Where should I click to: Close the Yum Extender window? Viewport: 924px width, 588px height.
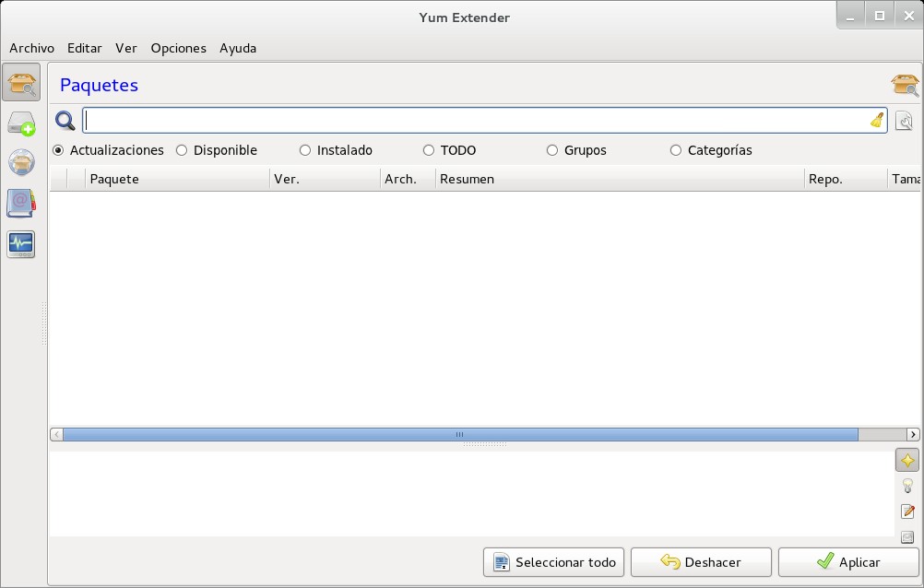coord(908,16)
